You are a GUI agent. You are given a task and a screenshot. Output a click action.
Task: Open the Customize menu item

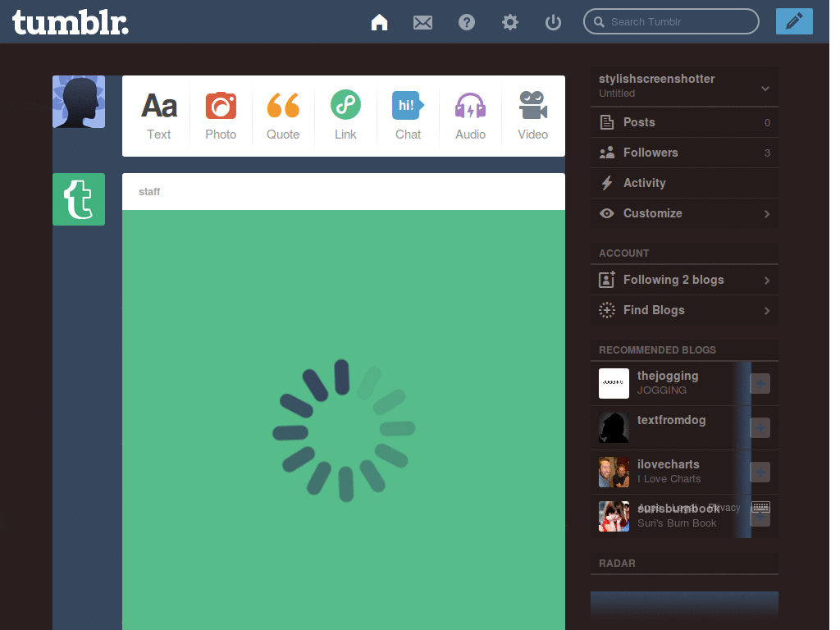[x=684, y=213]
